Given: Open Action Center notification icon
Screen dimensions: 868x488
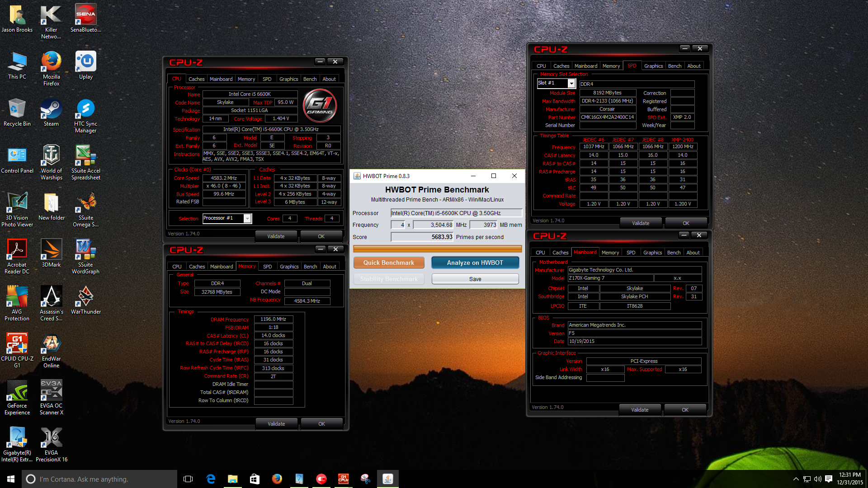Looking at the screenshot, I should (829, 479).
